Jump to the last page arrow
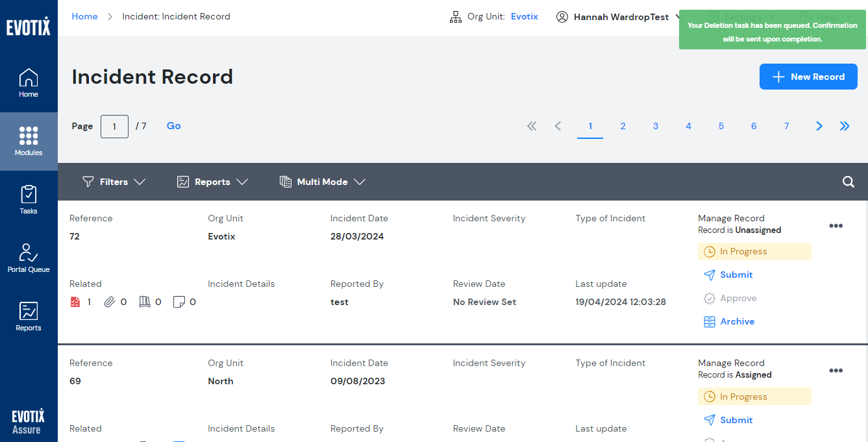The height and width of the screenshot is (442, 868). (x=845, y=126)
